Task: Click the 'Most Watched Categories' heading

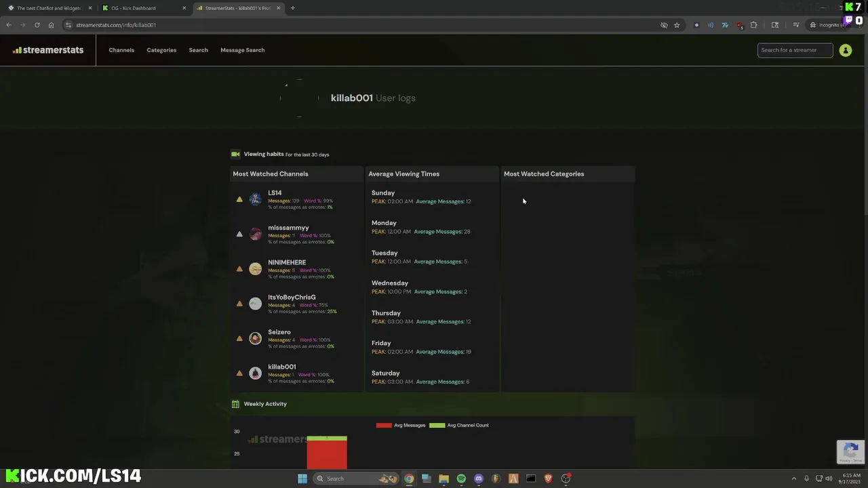Action: 544,174
